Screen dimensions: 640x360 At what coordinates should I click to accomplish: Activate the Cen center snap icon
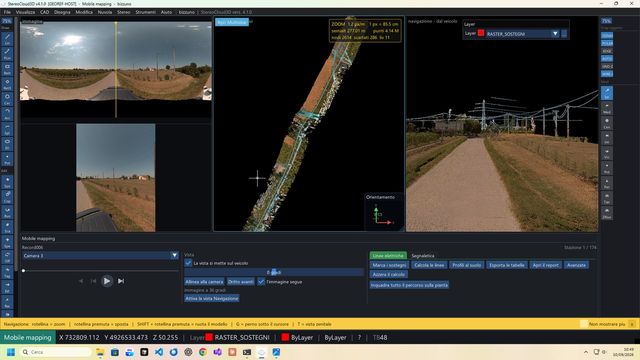tap(607, 123)
